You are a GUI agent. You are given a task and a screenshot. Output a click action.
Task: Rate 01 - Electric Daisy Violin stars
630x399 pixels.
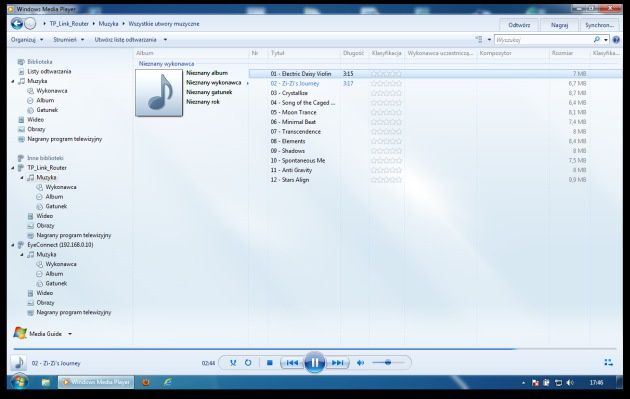coord(386,74)
